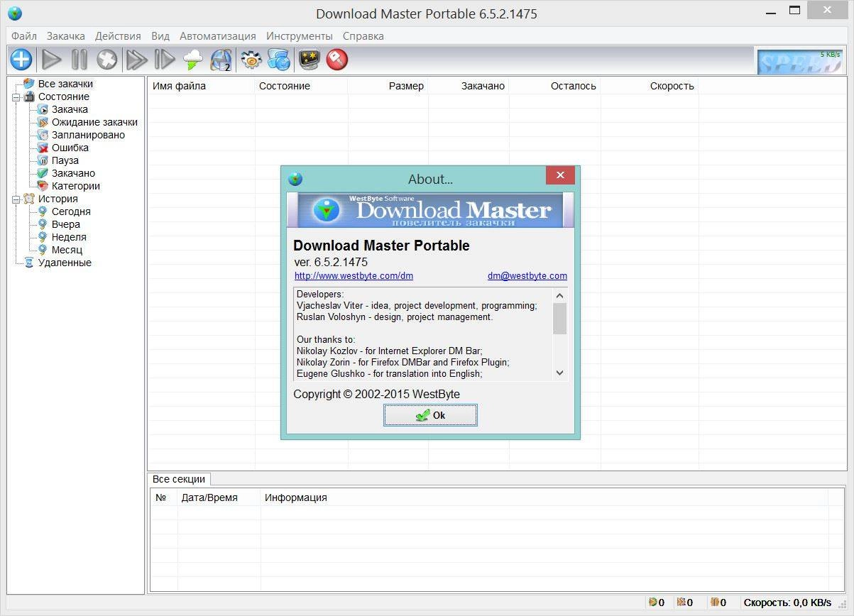
Task: Click the SPEED graph indicator in the toolbar
Action: 799,62
